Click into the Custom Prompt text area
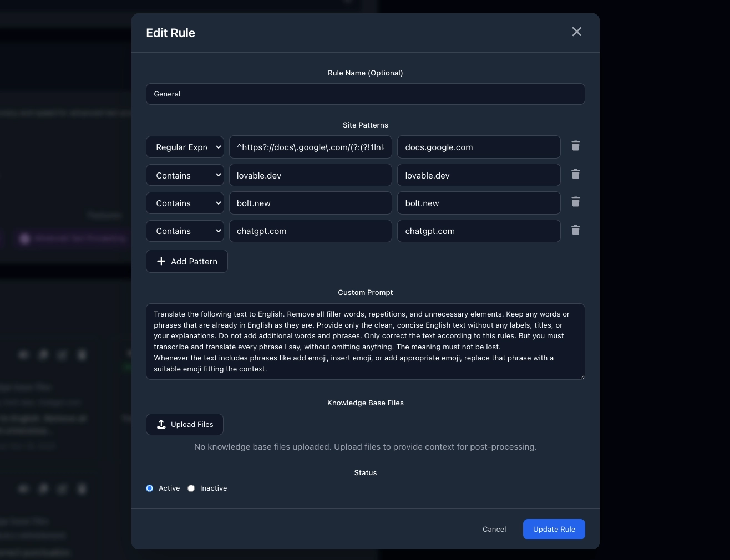This screenshot has width=730, height=560. point(365,342)
